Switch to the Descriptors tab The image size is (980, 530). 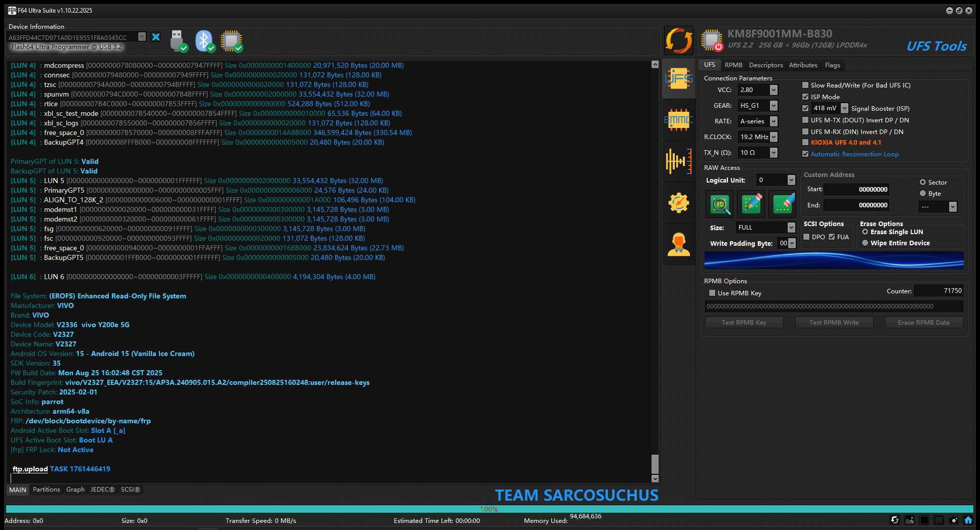coord(765,65)
